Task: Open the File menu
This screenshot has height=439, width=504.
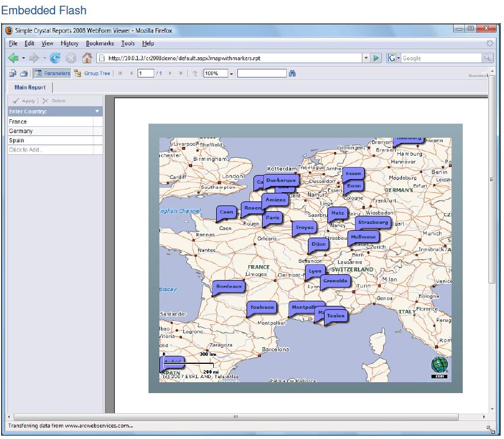Action: [13, 44]
